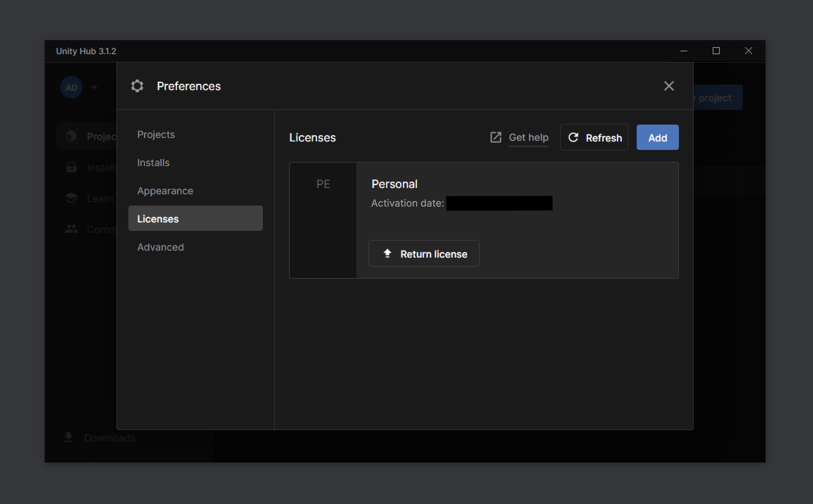Viewport: 813px width, 504px height.
Task: Select the Projects preference tab
Action: pos(156,134)
